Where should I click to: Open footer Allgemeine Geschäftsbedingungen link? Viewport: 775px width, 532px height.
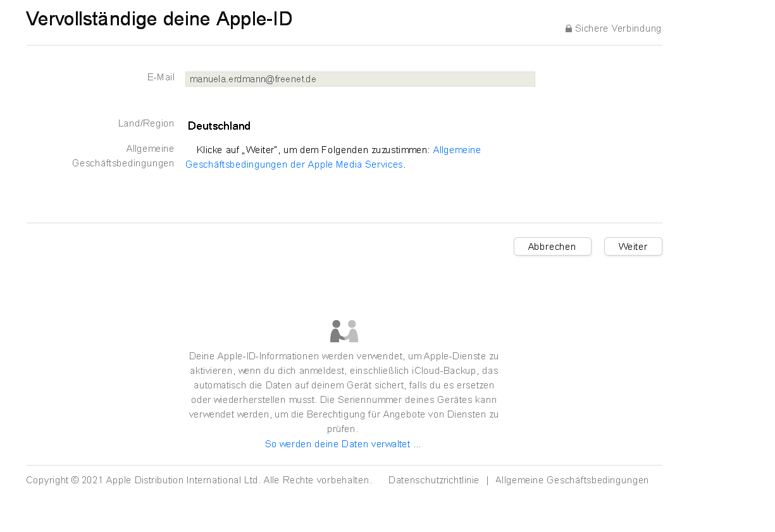pos(572,480)
